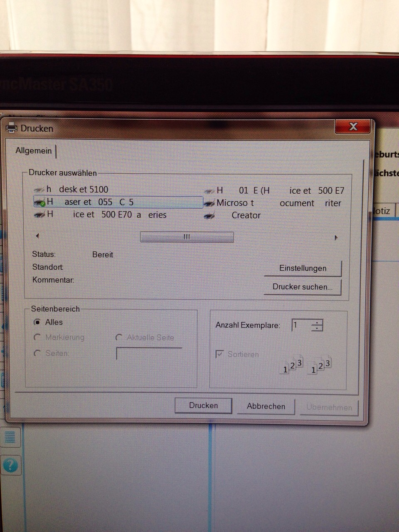Select the Markierung radio button
399x532 pixels.
tap(37, 337)
